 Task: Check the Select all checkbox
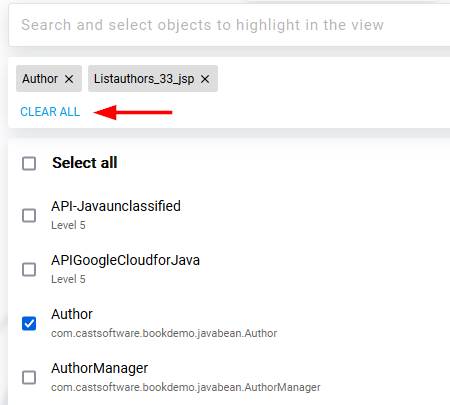[29, 163]
